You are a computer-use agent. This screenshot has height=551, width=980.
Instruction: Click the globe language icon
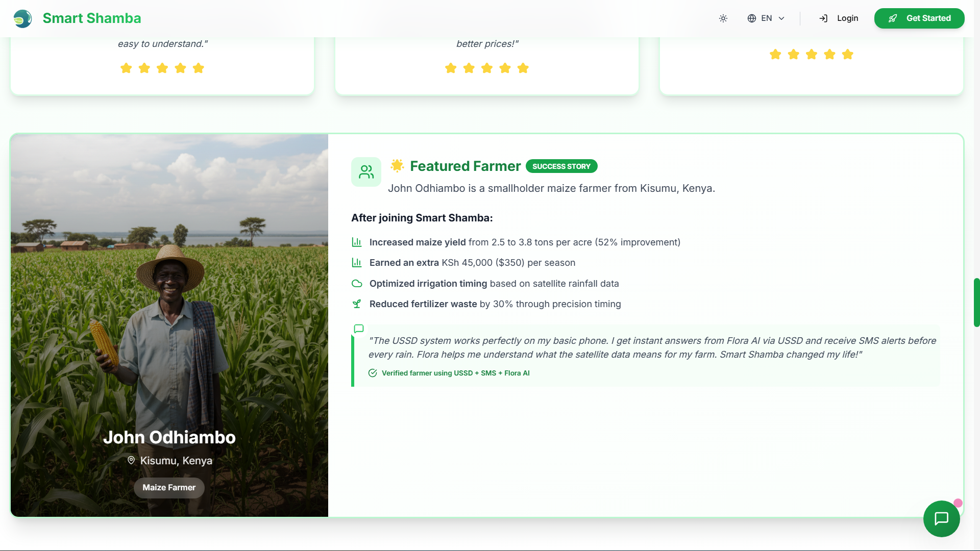click(x=752, y=18)
